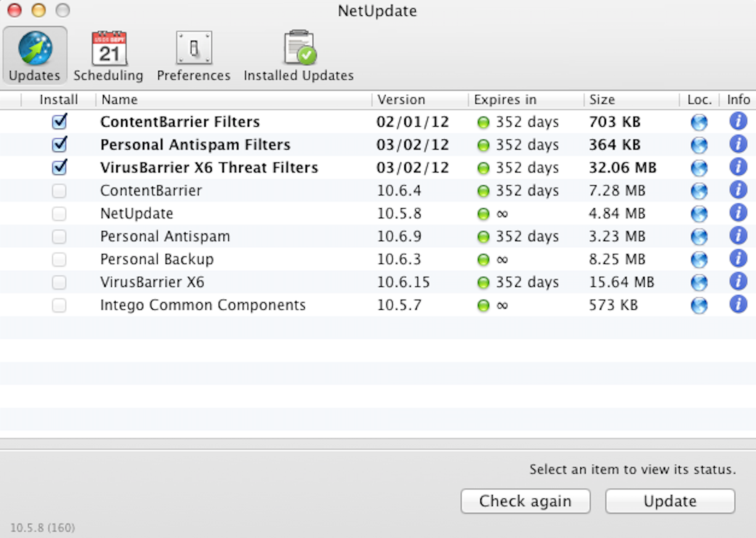The width and height of the screenshot is (756, 538).
Task: Click the 573 KB size value
Action: click(613, 305)
